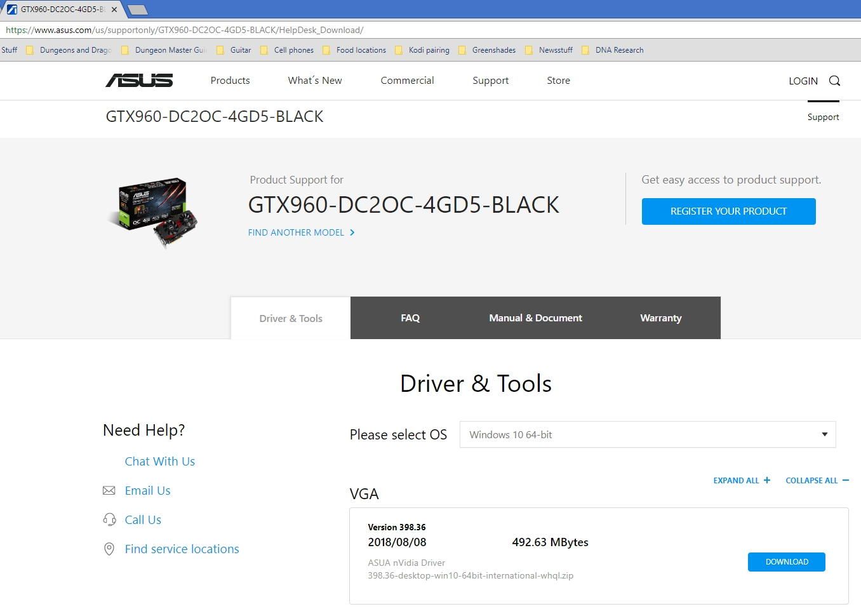Click the Stuff bookmark
The height and width of the screenshot is (616, 861).
[9, 50]
